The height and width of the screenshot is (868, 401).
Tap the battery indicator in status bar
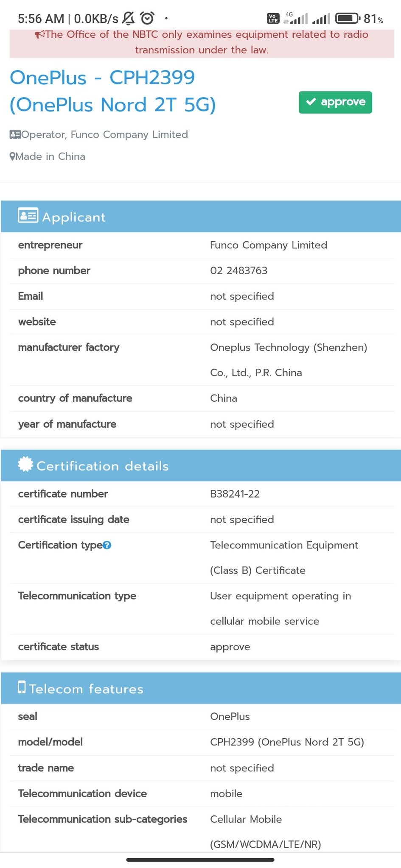point(348,18)
